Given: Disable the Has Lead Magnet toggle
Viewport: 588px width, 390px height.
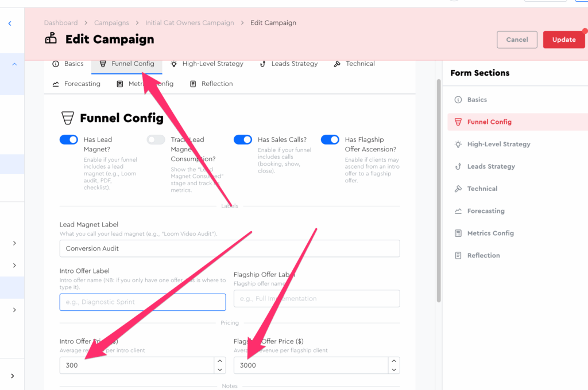Looking at the screenshot, I should point(69,140).
